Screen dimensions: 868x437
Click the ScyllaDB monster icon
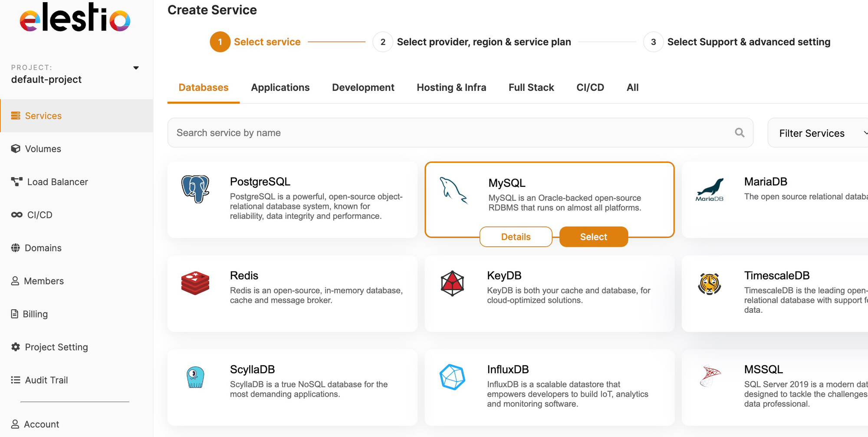click(195, 377)
